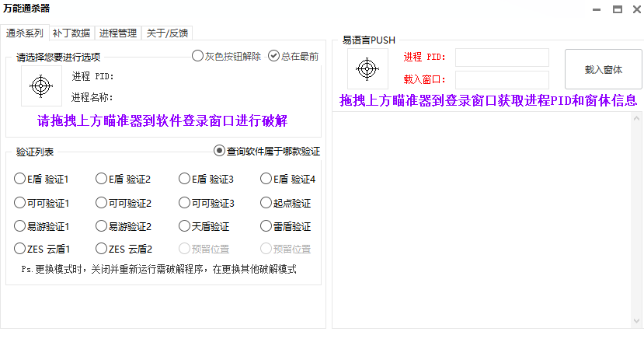The width and height of the screenshot is (644, 349).
Task: Select 天盾验证 option
Action: (204, 226)
